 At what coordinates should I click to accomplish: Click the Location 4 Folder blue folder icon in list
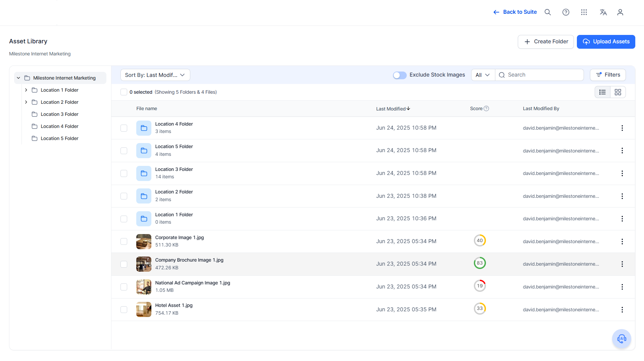pos(144,128)
